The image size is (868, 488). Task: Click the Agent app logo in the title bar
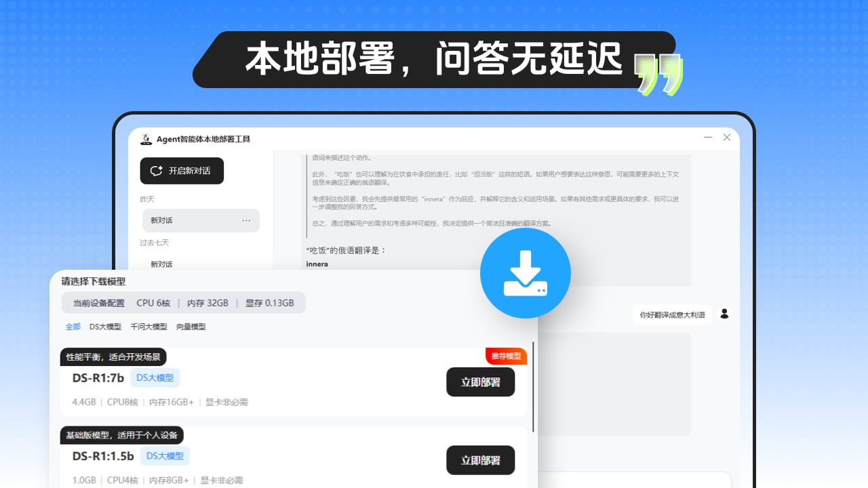[146, 139]
